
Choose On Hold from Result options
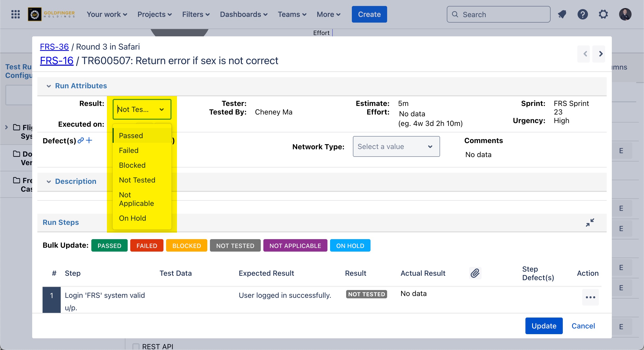132,218
